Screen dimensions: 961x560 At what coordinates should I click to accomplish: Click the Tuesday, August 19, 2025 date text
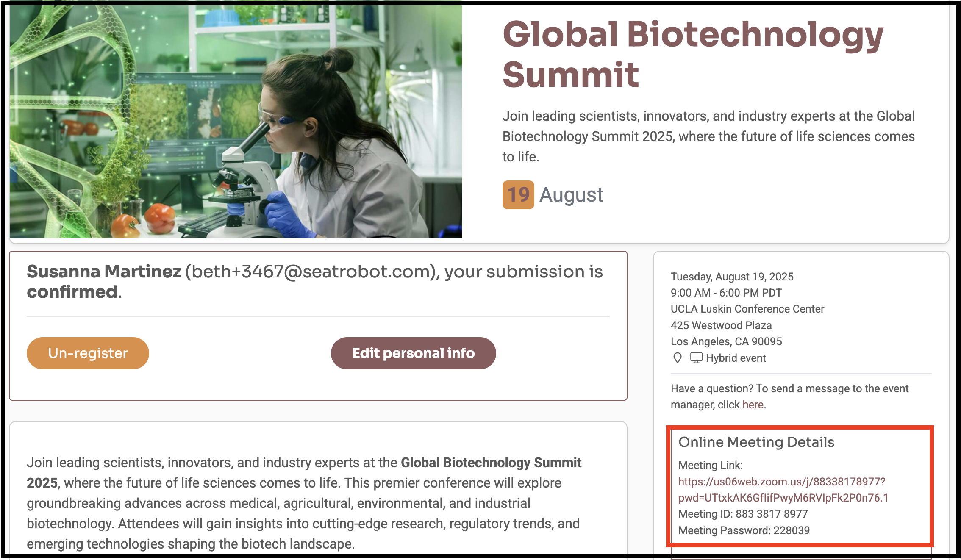tap(732, 277)
